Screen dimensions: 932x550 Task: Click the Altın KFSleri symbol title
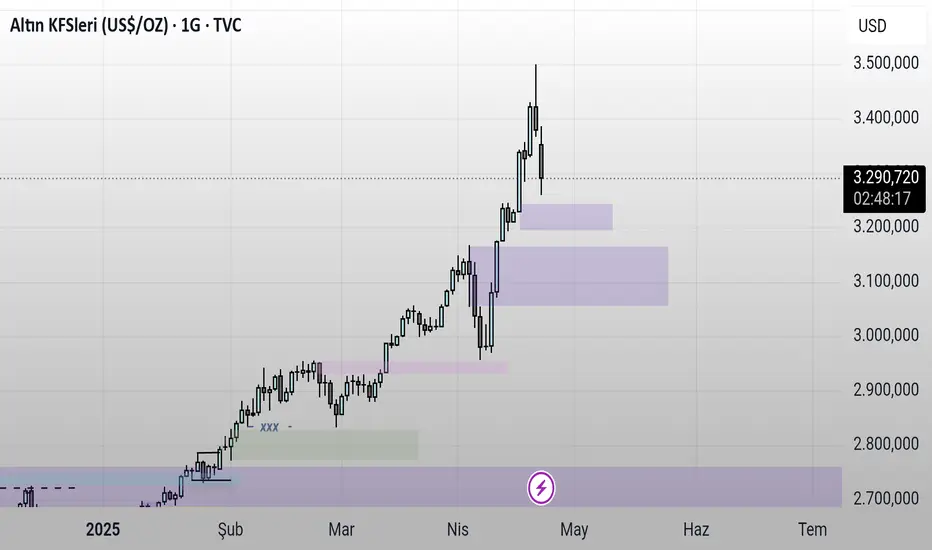point(125,25)
